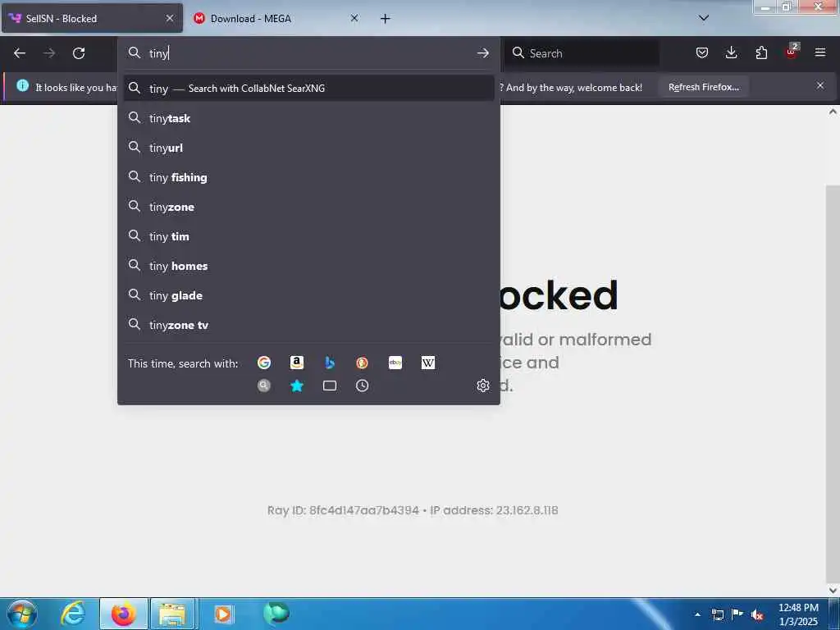Search this time with eBay
The image size is (840, 630).
tap(395, 363)
